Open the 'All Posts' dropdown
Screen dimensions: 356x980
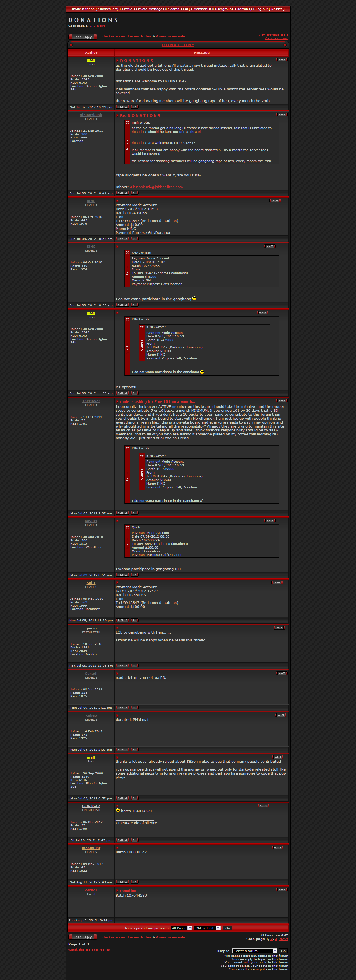[x=181, y=928]
